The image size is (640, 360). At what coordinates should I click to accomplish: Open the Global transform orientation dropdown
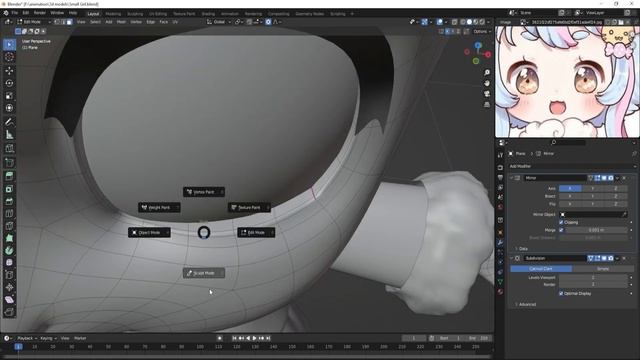click(x=219, y=22)
